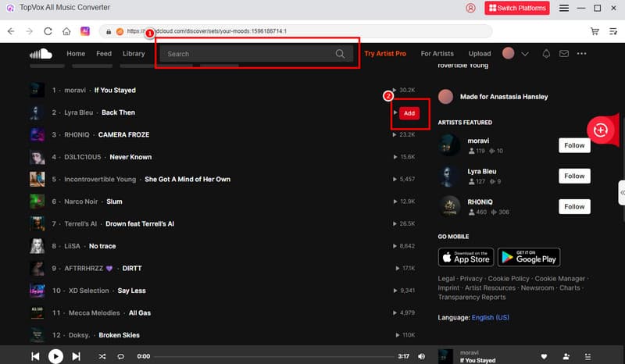Viewport: 625px width, 364px height.
Task: Select track Say Less
Action: 131,291
